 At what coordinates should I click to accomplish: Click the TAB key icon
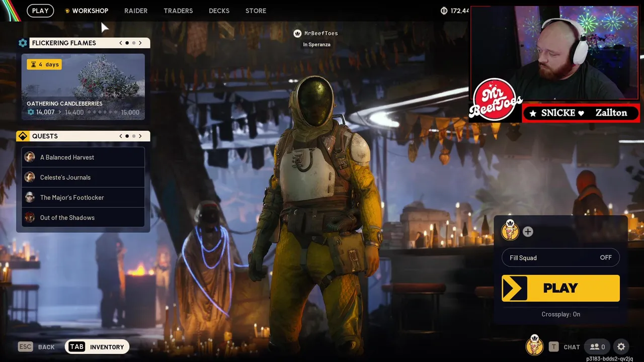pyautogui.click(x=77, y=347)
